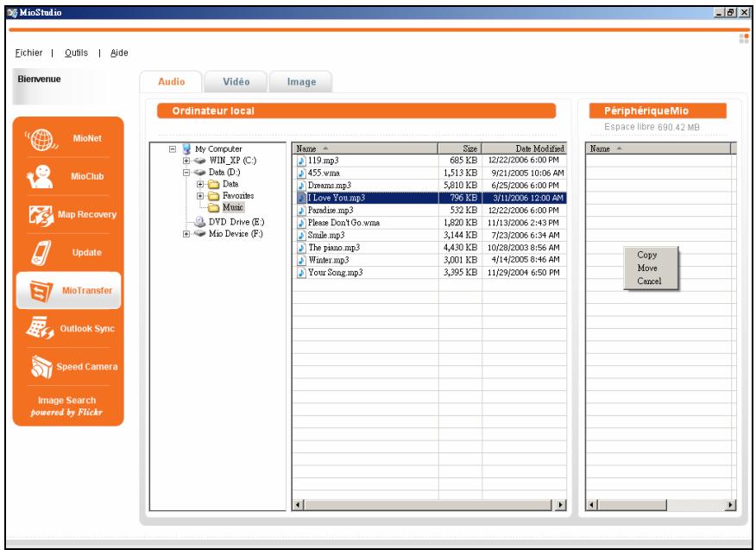The height and width of the screenshot is (550, 756).
Task: Open the Outlook Sync icon
Action: (x=40, y=328)
